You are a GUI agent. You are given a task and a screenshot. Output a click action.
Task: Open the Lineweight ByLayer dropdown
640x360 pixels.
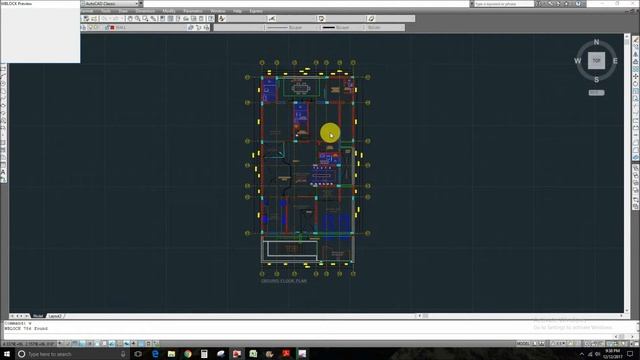342,27
